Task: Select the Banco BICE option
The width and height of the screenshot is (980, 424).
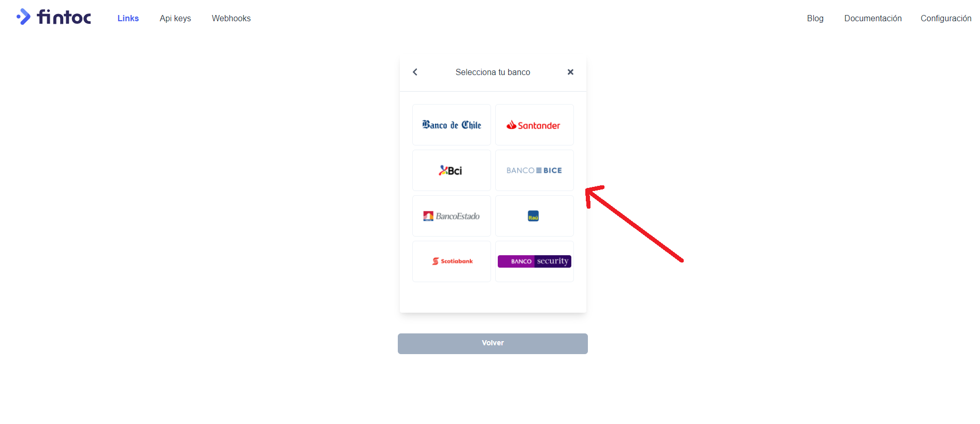Action: pyautogui.click(x=534, y=170)
